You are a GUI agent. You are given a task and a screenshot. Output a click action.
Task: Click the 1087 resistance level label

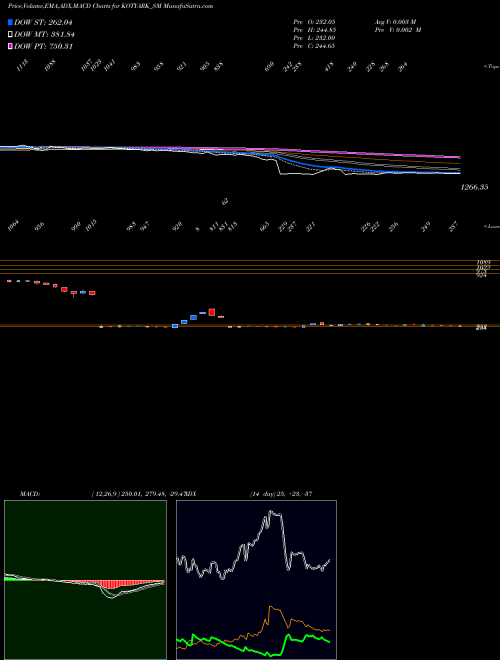(x=482, y=262)
